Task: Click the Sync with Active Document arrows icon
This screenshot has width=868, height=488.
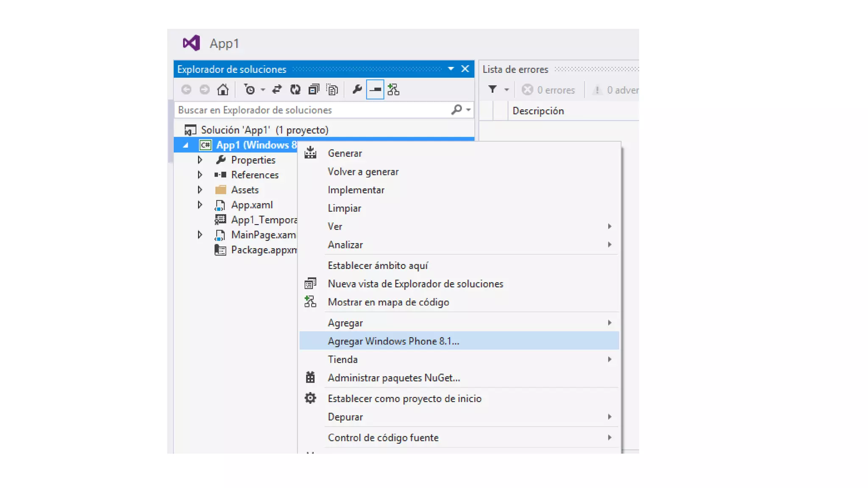Action: tap(277, 90)
